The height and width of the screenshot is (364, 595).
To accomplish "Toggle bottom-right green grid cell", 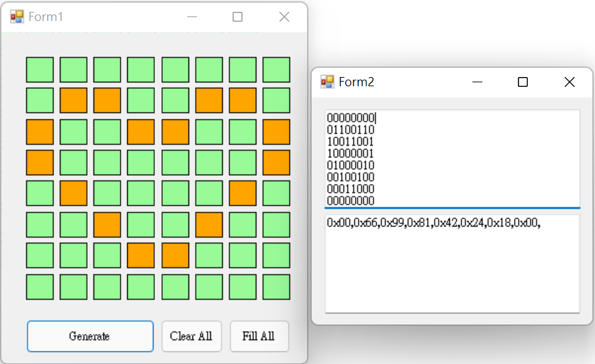I will coord(276,287).
